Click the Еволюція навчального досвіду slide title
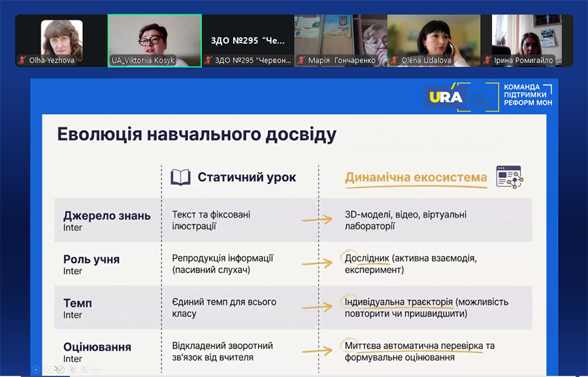Viewport: 588px width, 377px height. click(197, 135)
